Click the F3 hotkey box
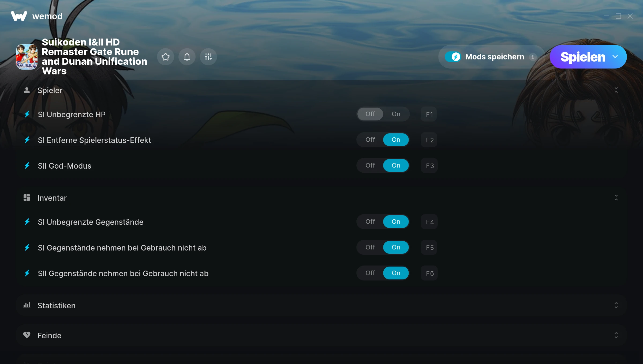Viewport: 643px width, 364px height. point(429,166)
